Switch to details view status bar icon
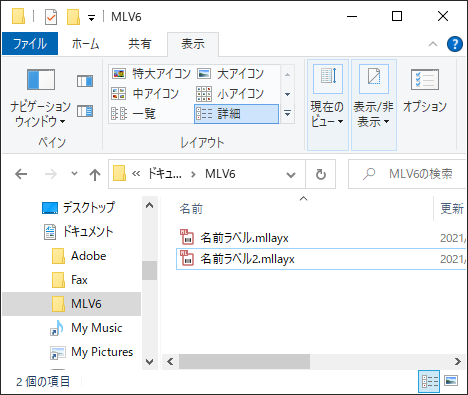This screenshot has width=468, height=395. coord(429,381)
